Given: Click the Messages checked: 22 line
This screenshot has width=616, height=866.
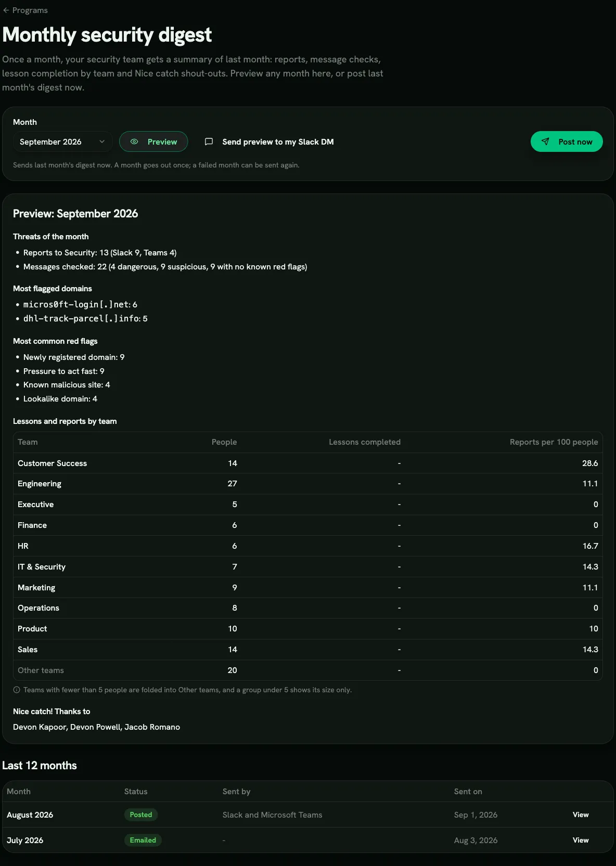Looking at the screenshot, I should 165,267.
